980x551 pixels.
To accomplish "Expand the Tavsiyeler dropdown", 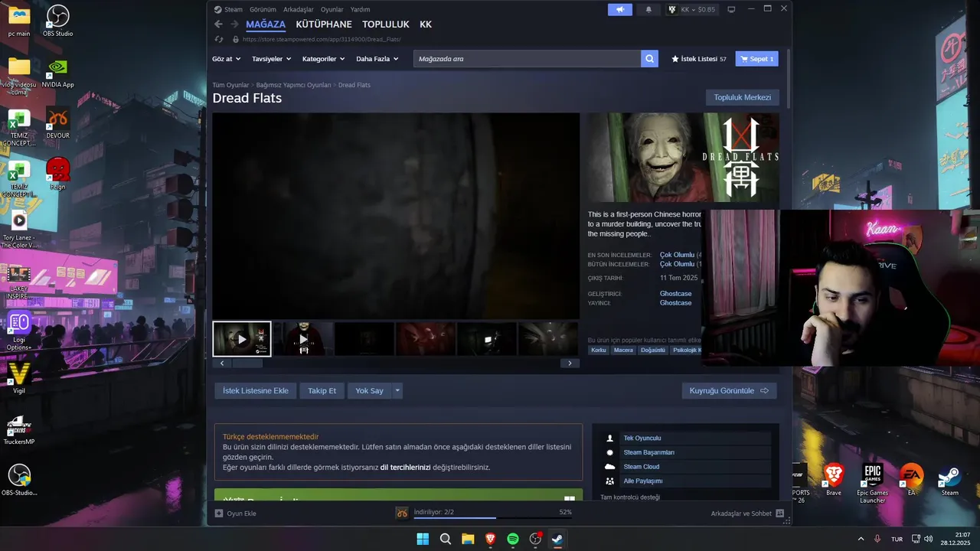I will (272, 59).
